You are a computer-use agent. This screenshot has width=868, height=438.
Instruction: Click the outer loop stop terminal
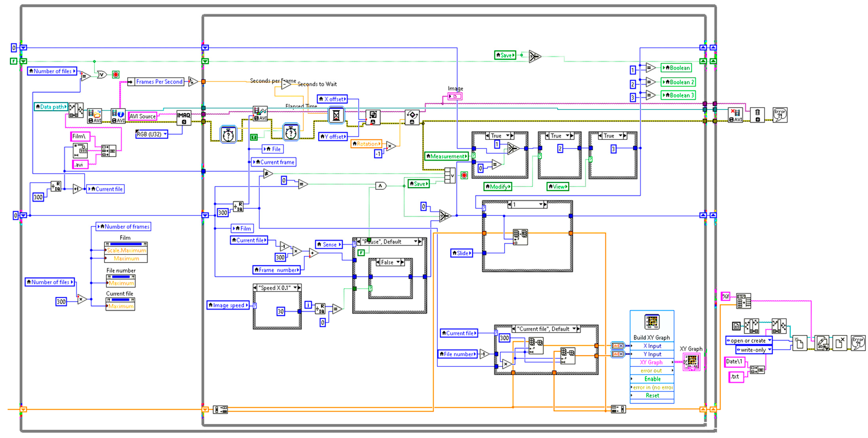[116, 74]
